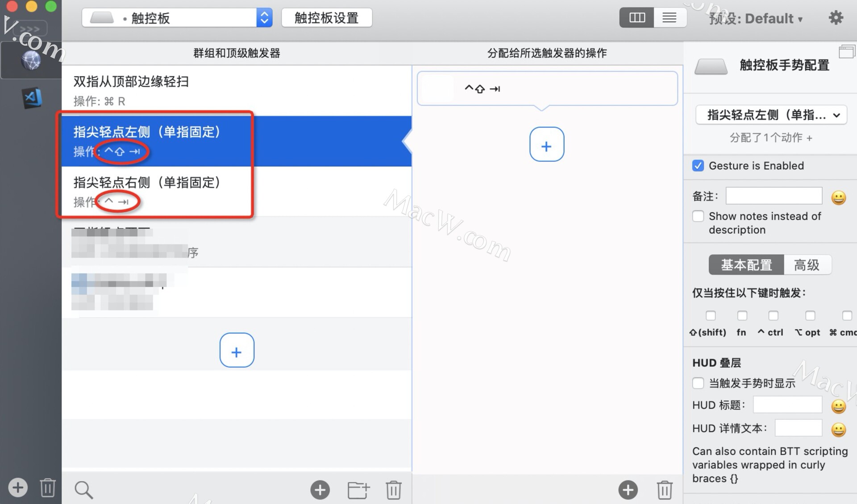The image size is (857, 504).
Task: Click add action button in center panel
Action: click(547, 146)
